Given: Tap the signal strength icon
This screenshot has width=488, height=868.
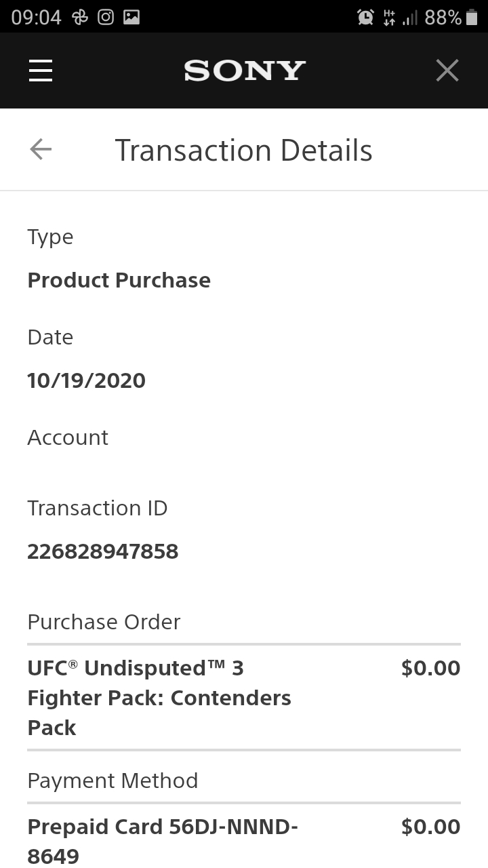Looking at the screenshot, I should click(x=410, y=18).
